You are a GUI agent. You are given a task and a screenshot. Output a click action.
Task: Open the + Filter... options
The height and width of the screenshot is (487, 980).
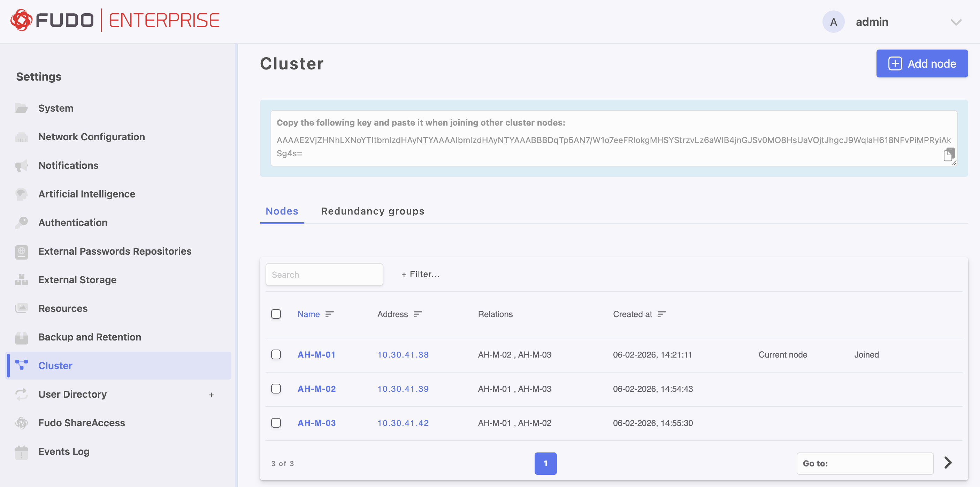(420, 274)
